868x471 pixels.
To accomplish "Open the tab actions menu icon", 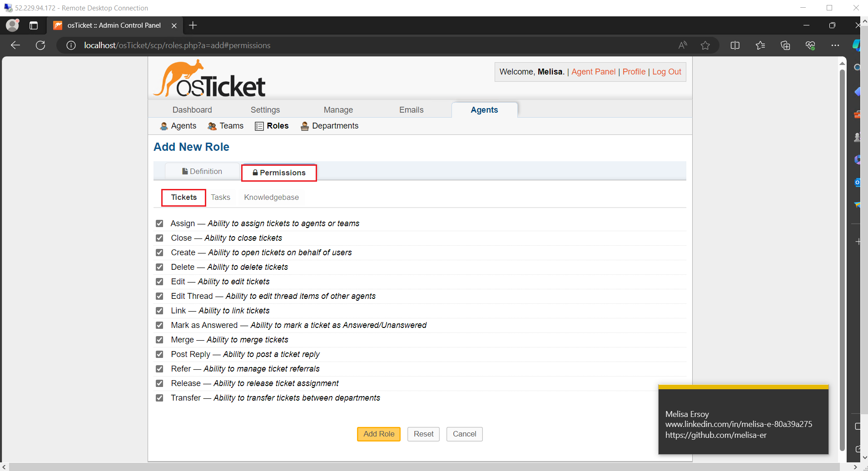I will click(34, 25).
